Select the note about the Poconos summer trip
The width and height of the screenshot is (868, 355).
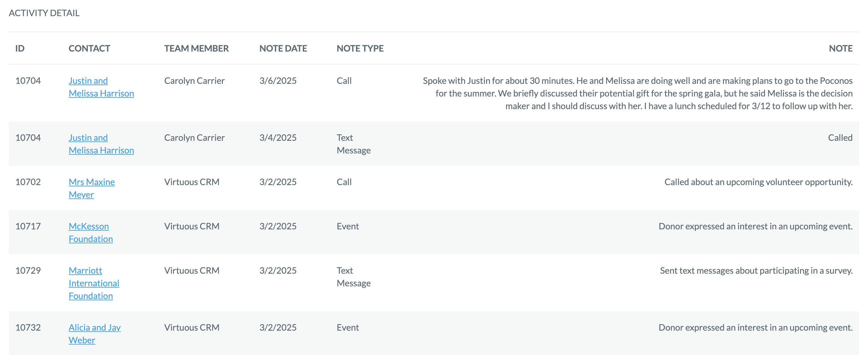pyautogui.click(x=638, y=93)
